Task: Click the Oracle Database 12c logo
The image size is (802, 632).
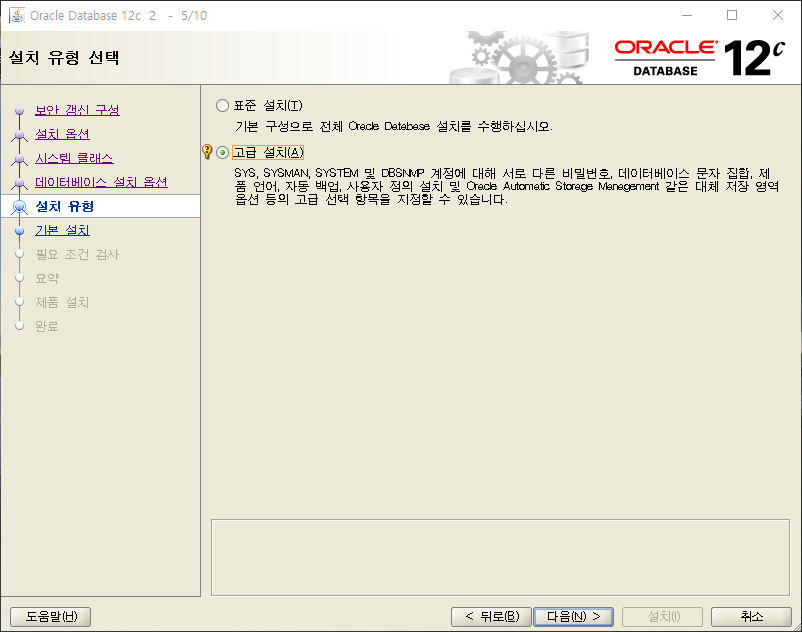Action: pyautogui.click(x=700, y=58)
